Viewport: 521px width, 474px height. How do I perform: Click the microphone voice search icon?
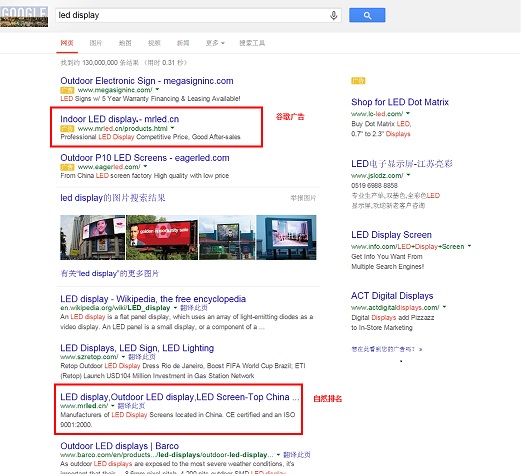pyautogui.click(x=334, y=15)
